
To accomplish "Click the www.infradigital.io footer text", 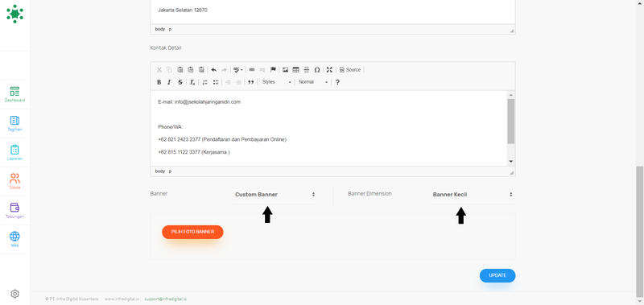I will click(x=122, y=299).
